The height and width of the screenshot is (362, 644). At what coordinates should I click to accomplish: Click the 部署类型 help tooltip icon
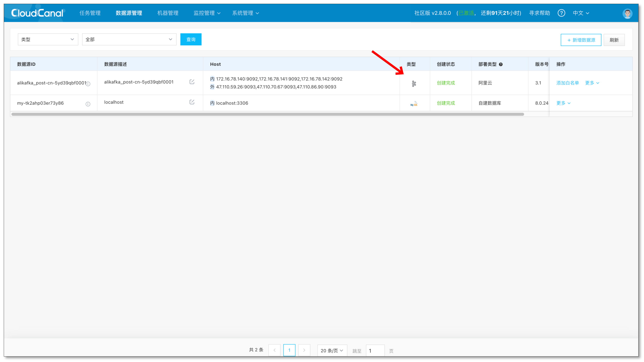click(501, 64)
